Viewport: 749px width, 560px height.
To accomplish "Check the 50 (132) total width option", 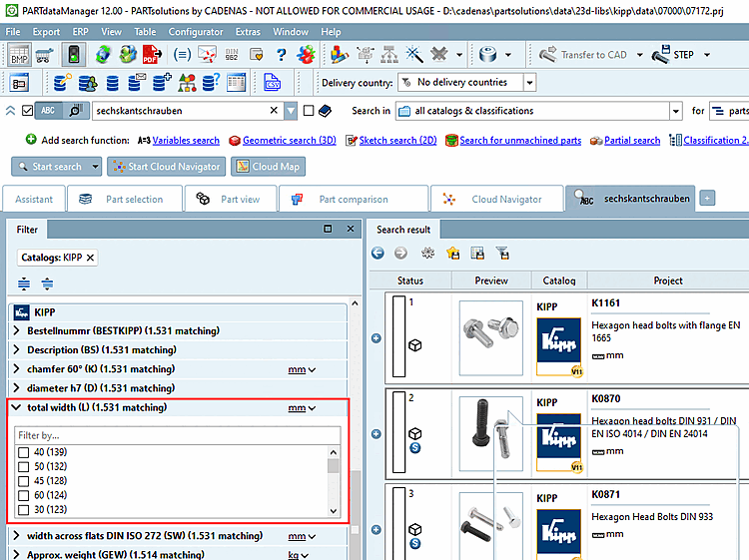I will tap(24, 467).
